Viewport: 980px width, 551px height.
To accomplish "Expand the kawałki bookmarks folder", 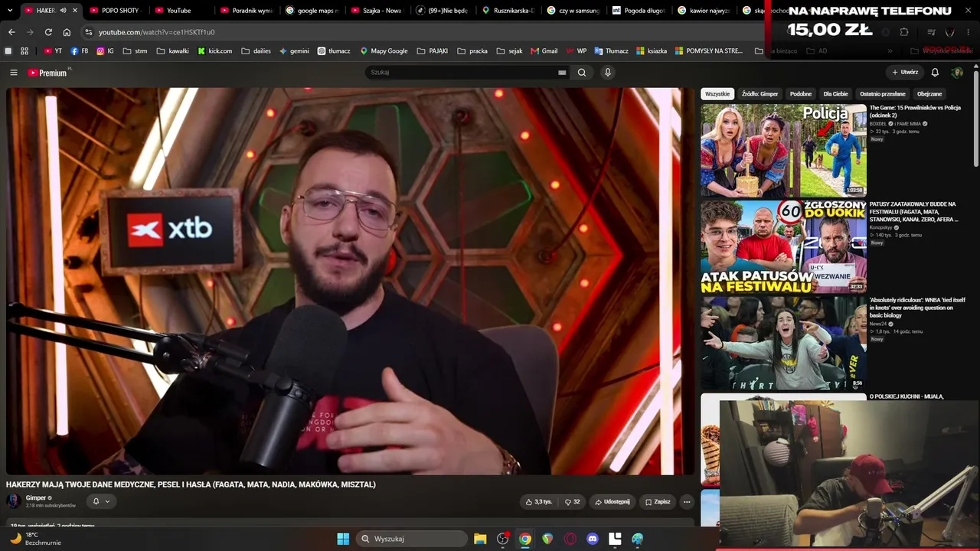I will 172,51.
